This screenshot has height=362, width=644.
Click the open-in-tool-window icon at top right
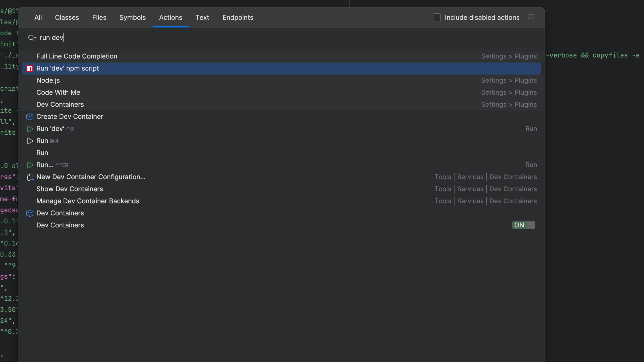(x=531, y=17)
